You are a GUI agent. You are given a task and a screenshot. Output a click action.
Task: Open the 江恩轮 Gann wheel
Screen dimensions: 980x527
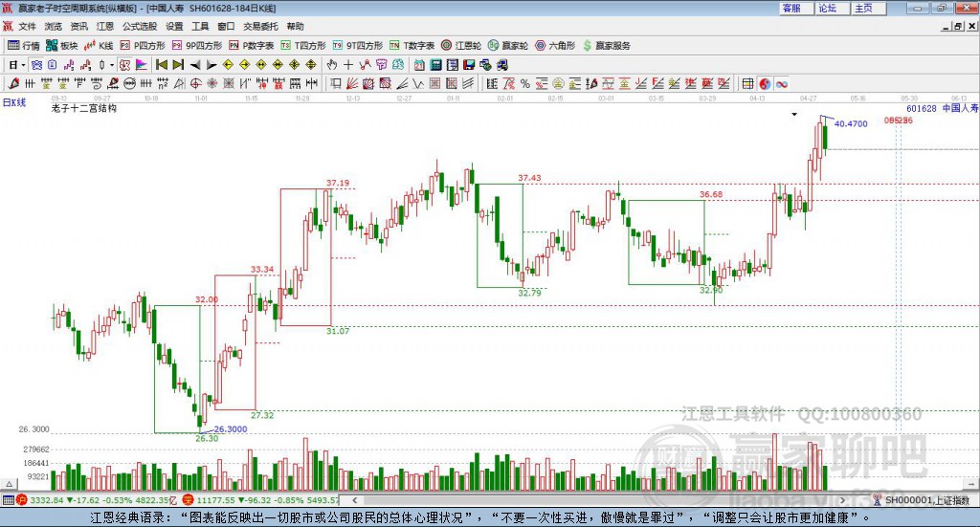click(461, 46)
